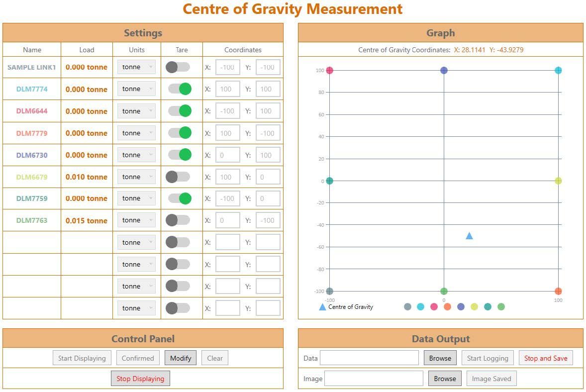Click the magenta data point at top-left of graph
This screenshot has width=586, height=392.
(x=330, y=70)
